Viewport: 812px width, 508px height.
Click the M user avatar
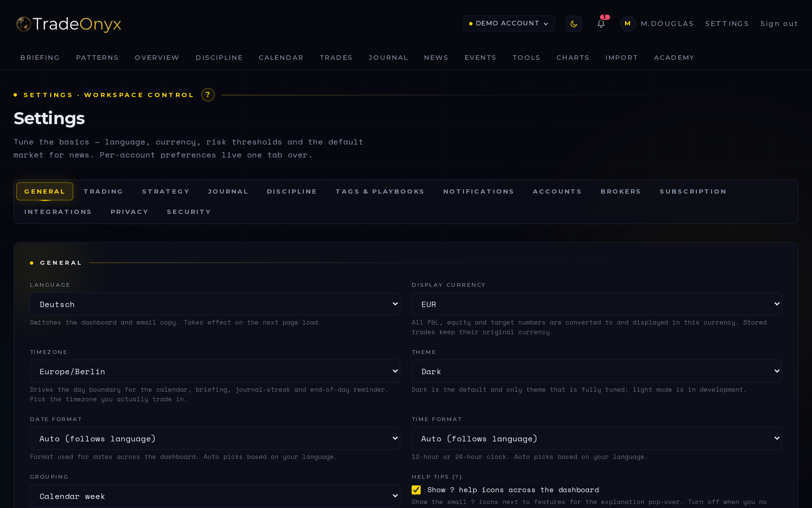(628, 24)
